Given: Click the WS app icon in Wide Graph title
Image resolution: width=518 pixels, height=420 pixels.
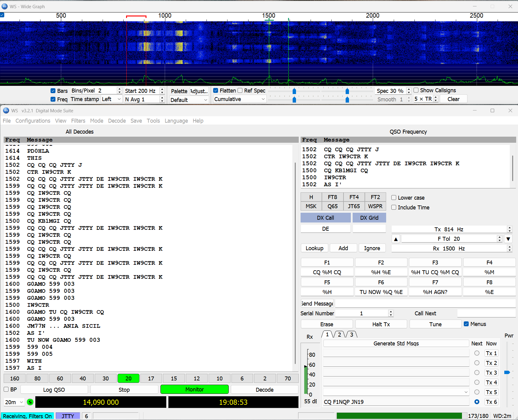Looking at the screenshot, I should 5,6.
